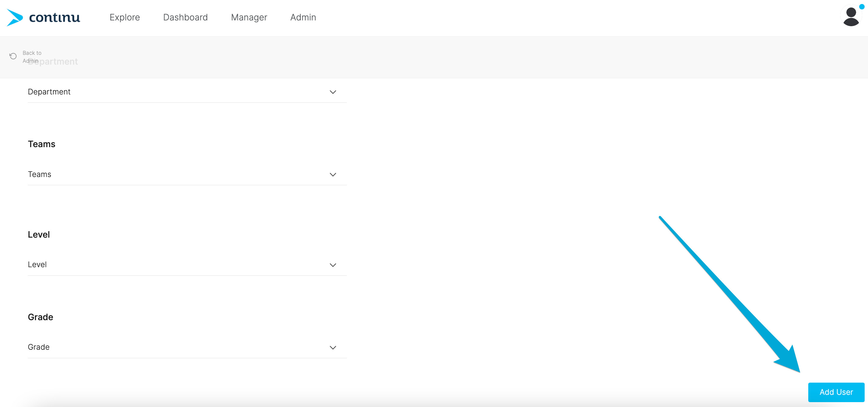
Task: Open the Grade select field
Action: (187, 347)
